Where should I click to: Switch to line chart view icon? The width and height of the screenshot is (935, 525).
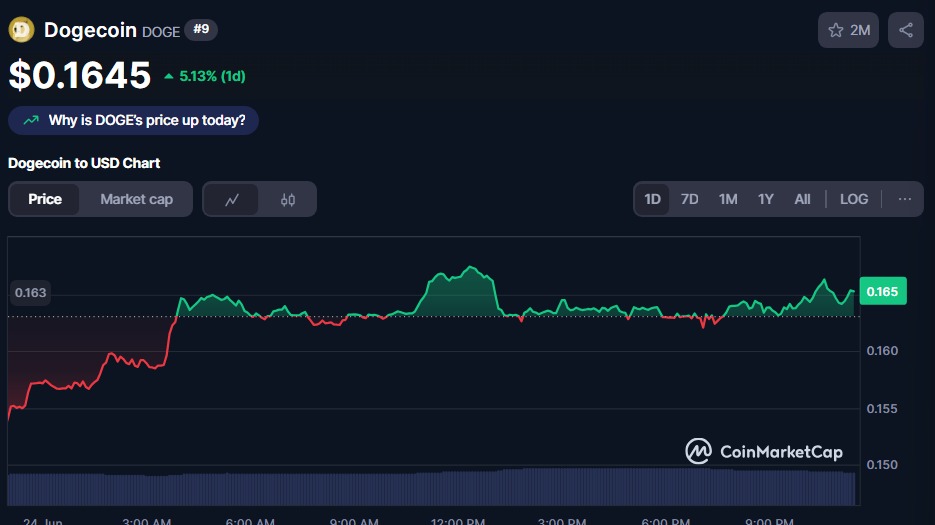[231, 199]
